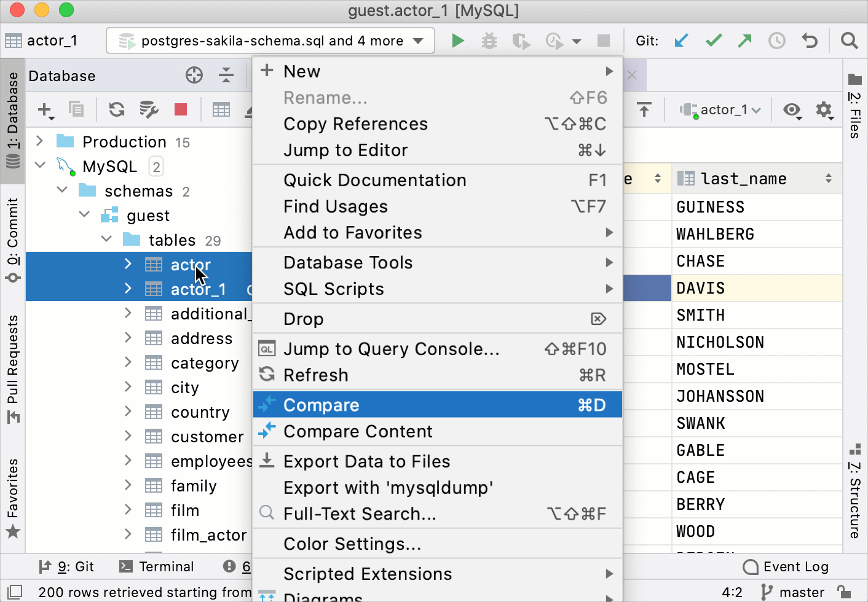Toggle the Database tool window sidebar button

tap(13, 120)
